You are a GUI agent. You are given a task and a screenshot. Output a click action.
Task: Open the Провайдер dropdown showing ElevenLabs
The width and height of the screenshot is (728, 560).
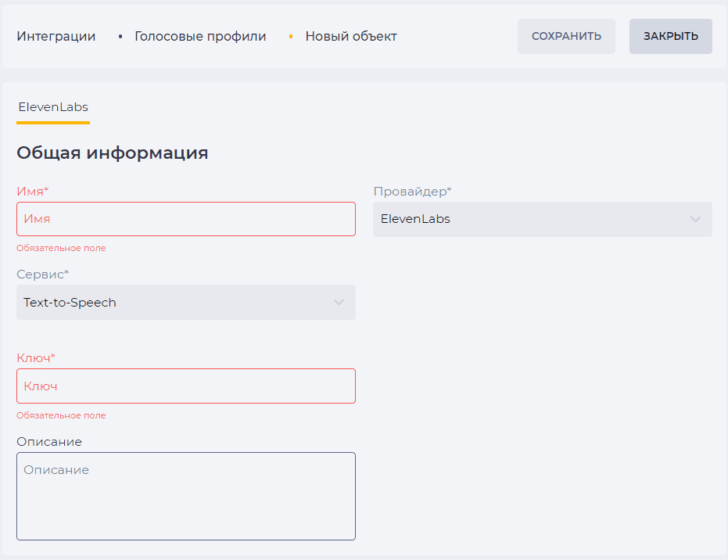point(543,219)
